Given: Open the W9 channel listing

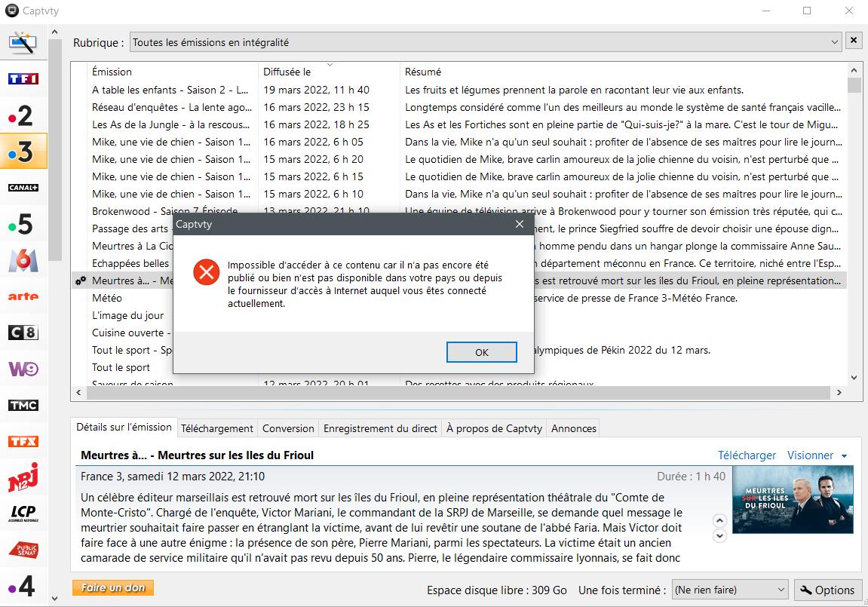Looking at the screenshot, I should (23, 369).
